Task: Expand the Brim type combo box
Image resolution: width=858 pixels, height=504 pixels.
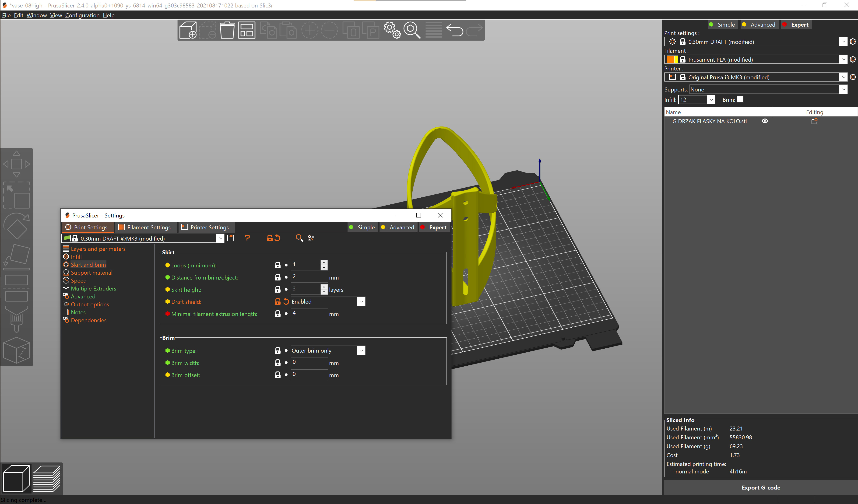Action: (361, 350)
